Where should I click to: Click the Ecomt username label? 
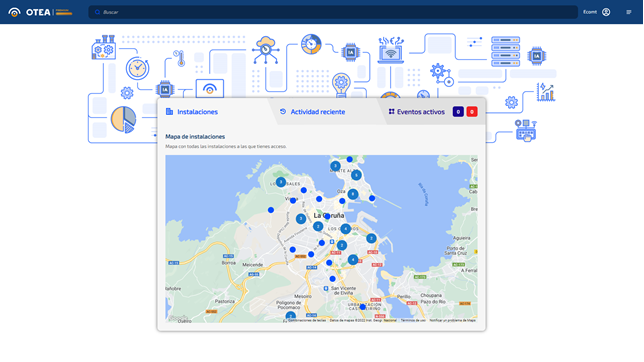pos(590,12)
